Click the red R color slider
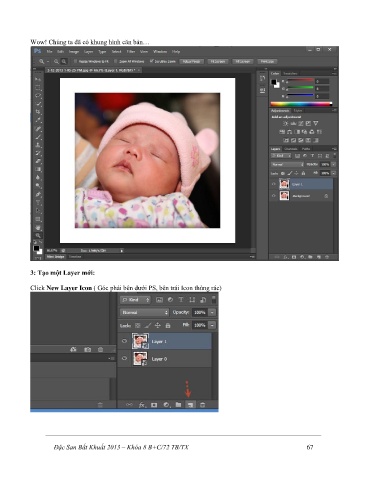 click(x=300, y=81)
